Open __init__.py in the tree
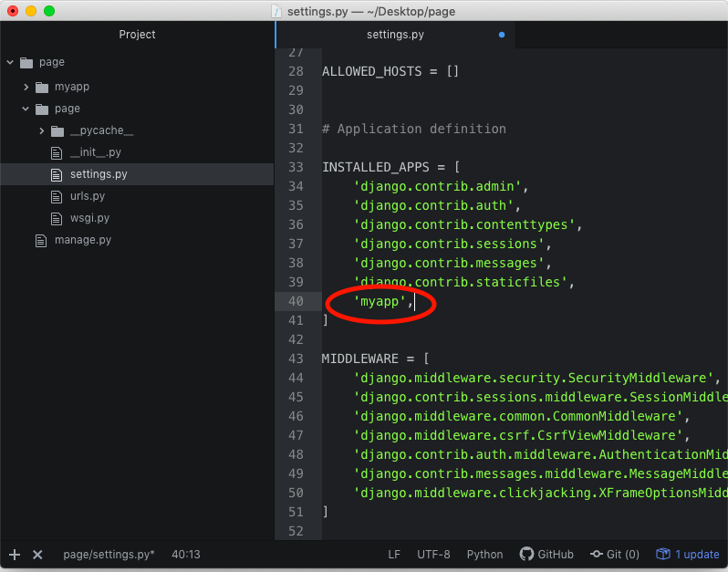728x572 pixels. [x=96, y=152]
